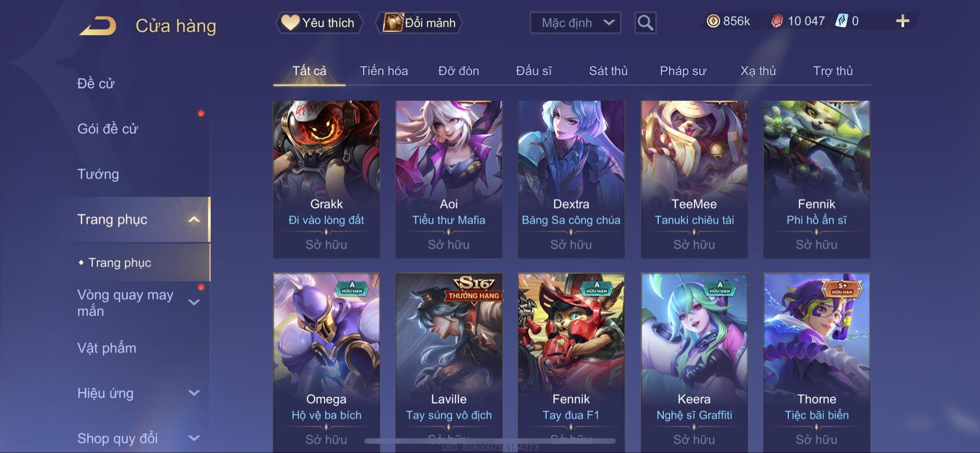The height and width of the screenshot is (453, 980).
Task: Switch to the Pháp sư tab
Action: point(683,71)
